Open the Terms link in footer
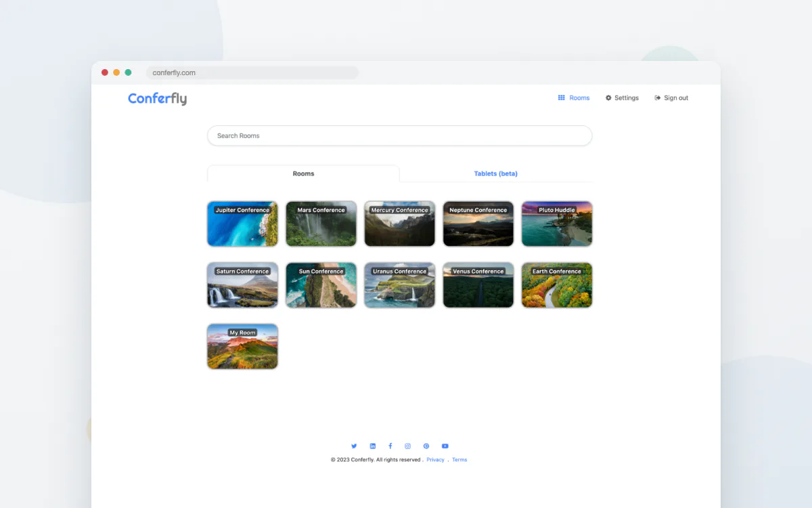The width and height of the screenshot is (812, 508). coord(459,460)
